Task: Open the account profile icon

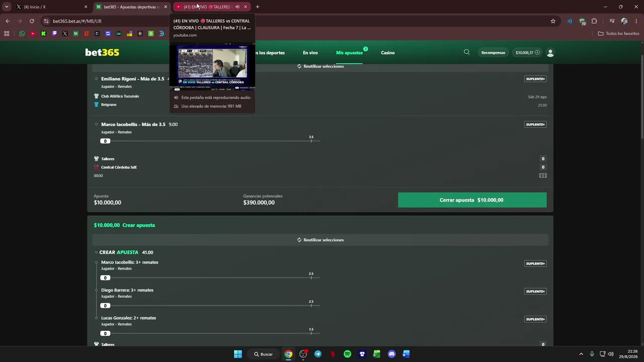Action: [x=550, y=53]
